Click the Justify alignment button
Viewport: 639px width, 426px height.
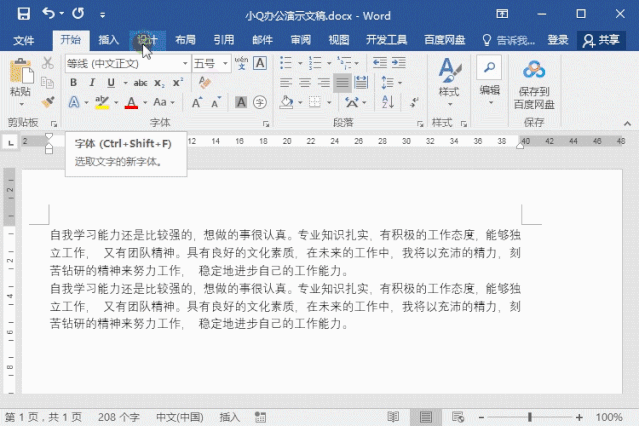342,83
